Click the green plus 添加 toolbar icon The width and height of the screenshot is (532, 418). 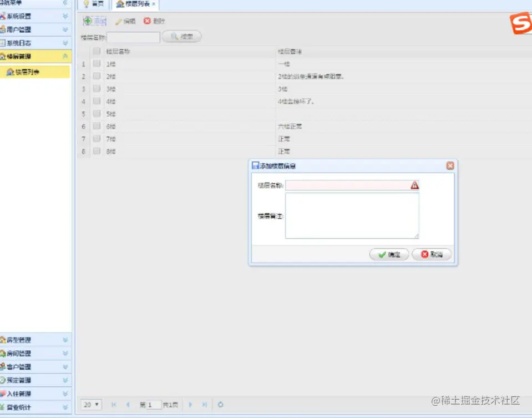88,21
